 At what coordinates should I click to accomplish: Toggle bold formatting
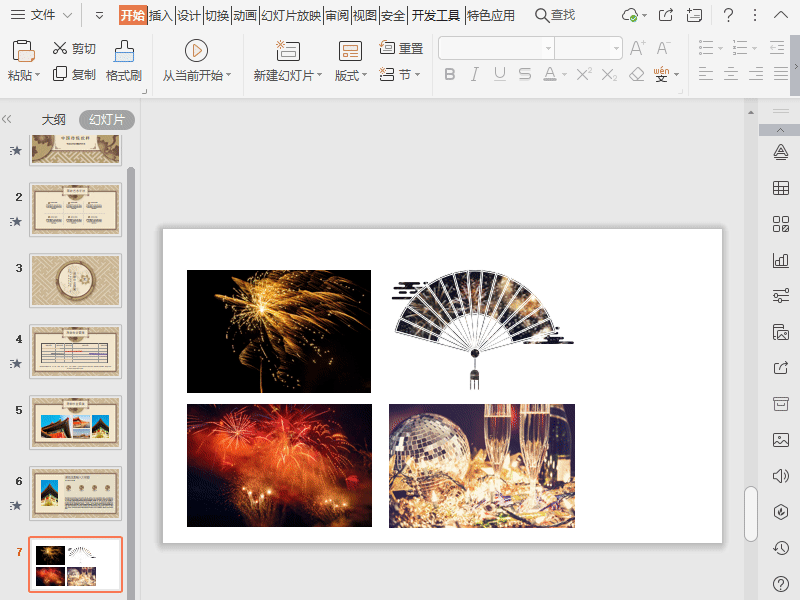click(449, 74)
